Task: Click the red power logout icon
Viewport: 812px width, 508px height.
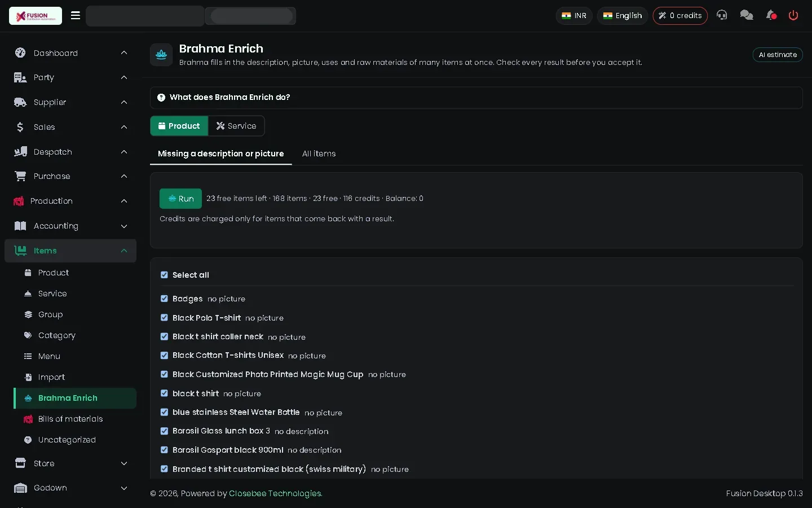Action: 793,15
